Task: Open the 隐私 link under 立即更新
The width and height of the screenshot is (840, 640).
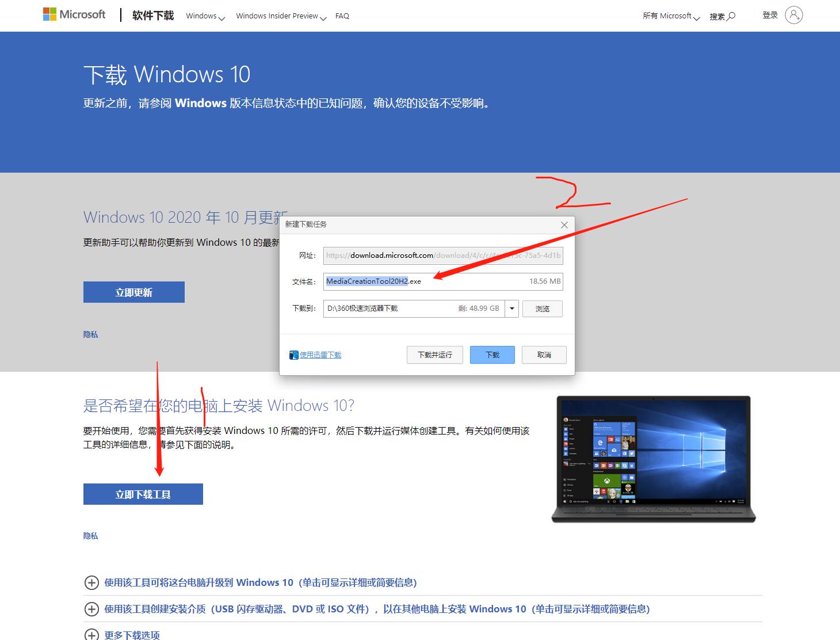Action: (x=91, y=334)
